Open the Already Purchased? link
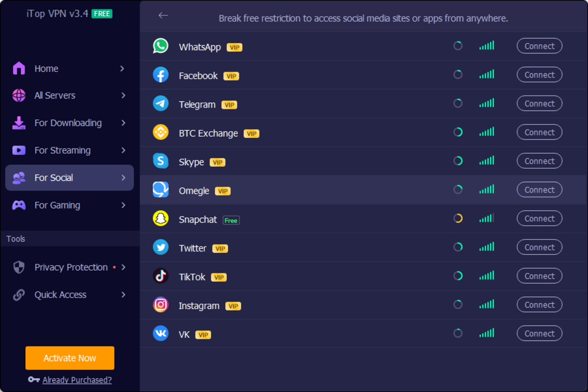The image size is (588, 392). [77, 380]
